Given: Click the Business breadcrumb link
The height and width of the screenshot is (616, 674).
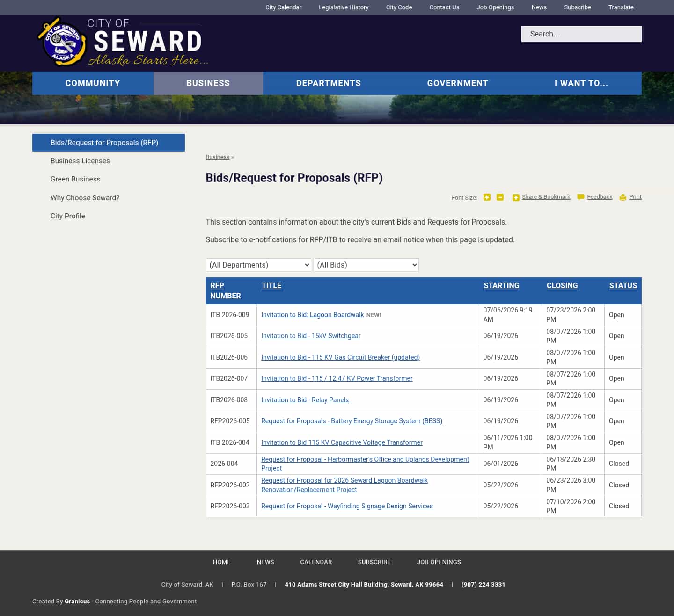Looking at the screenshot, I should coord(218,157).
